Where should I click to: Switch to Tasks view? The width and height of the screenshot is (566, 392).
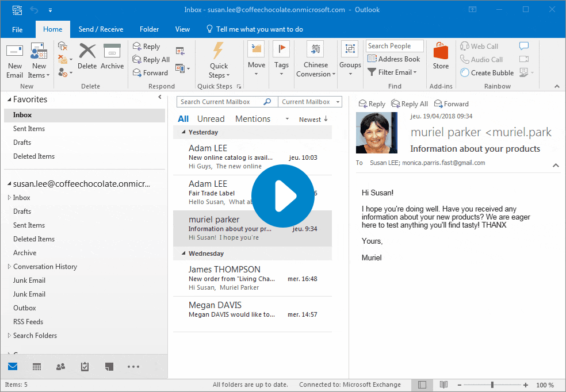pyautogui.click(x=85, y=367)
